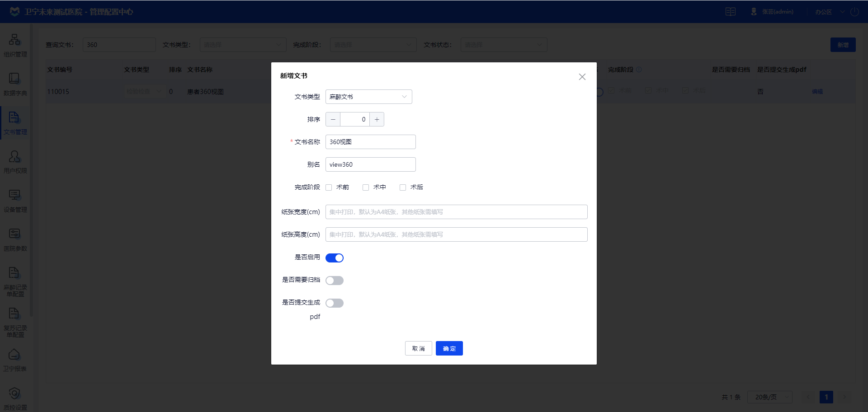This screenshot has height=412, width=868.
Task: Toggle the 是否启用 switch off
Action: [x=335, y=258]
